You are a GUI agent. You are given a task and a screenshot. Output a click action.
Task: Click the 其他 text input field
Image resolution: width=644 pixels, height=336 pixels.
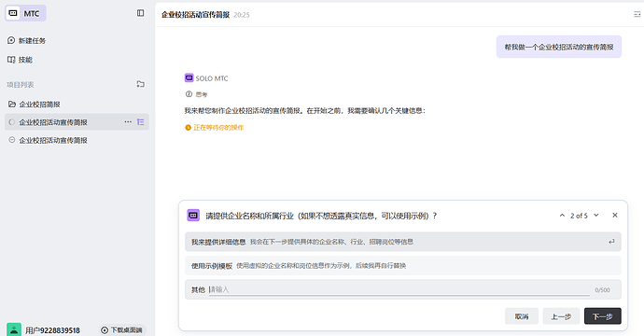pyautogui.click(x=399, y=289)
